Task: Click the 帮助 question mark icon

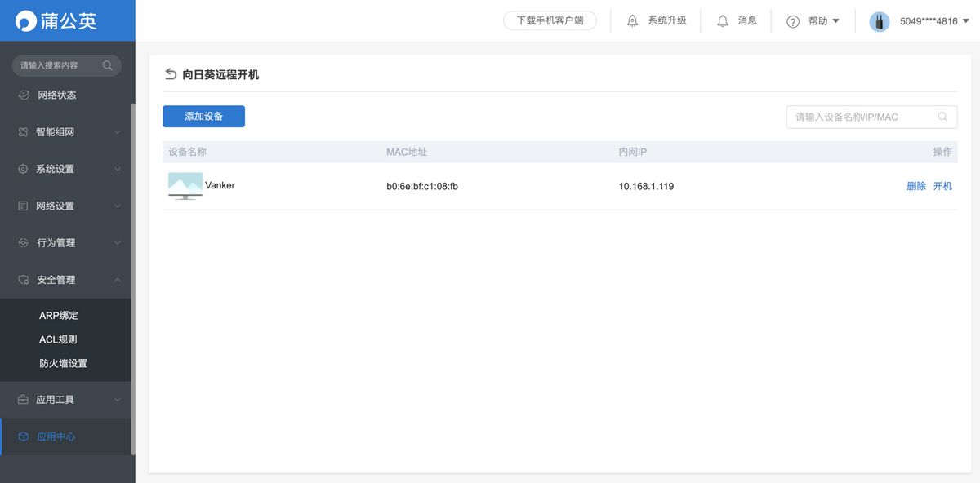Action: [793, 21]
